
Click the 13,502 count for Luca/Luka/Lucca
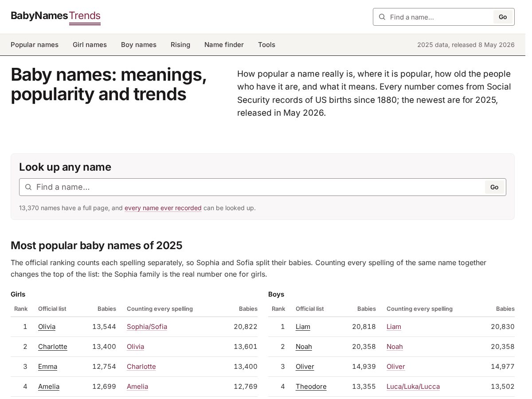pos(503,387)
